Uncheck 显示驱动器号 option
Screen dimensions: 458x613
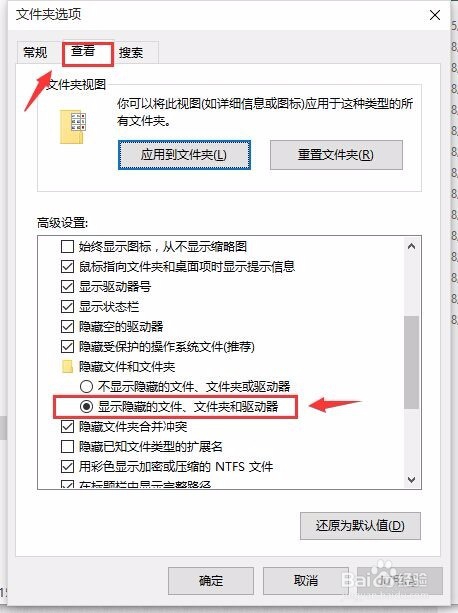point(67,287)
